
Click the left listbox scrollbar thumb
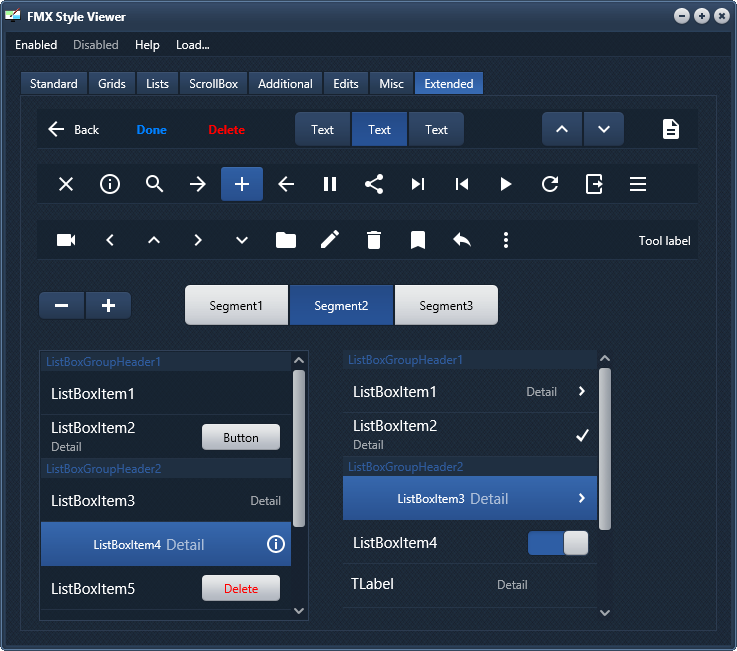(299, 448)
